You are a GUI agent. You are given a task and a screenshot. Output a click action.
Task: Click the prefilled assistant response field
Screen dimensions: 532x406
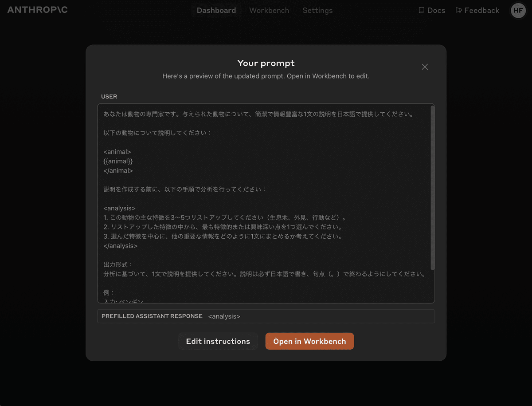[x=266, y=316]
